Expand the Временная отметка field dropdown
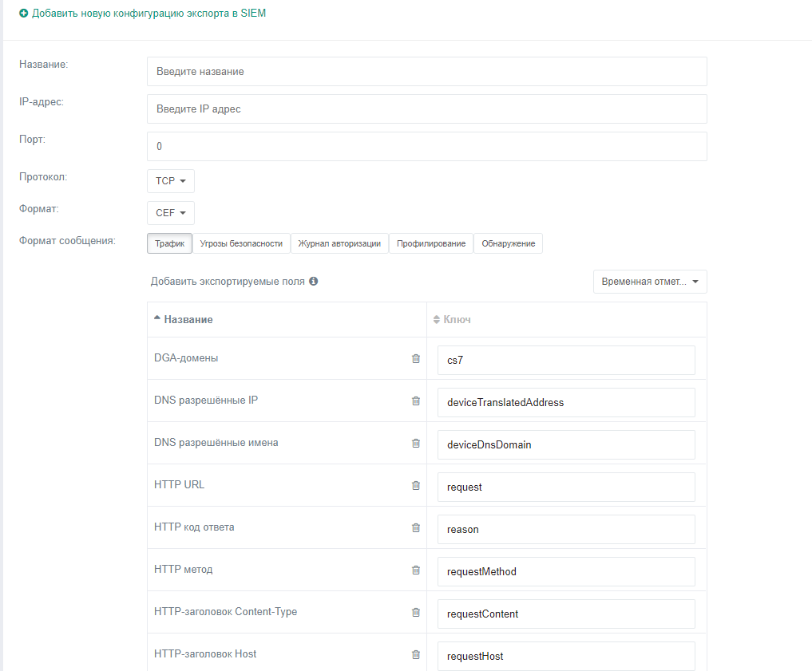 tap(650, 282)
